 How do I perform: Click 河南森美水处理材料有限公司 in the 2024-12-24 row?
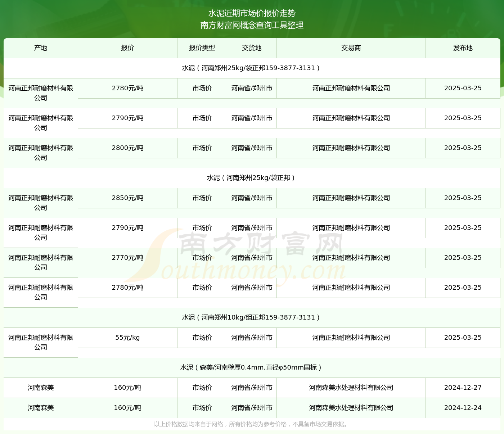(x=351, y=408)
